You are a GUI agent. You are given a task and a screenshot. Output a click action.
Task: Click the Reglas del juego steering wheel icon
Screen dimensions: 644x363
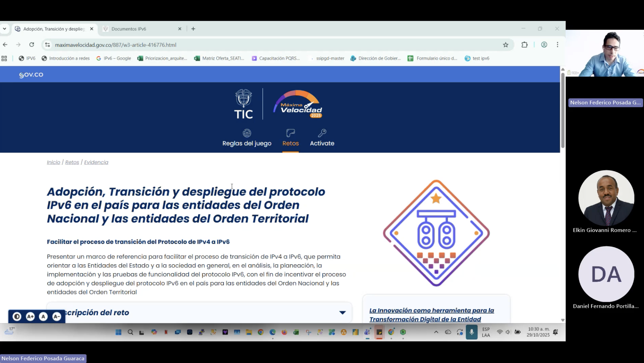coord(247,133)
